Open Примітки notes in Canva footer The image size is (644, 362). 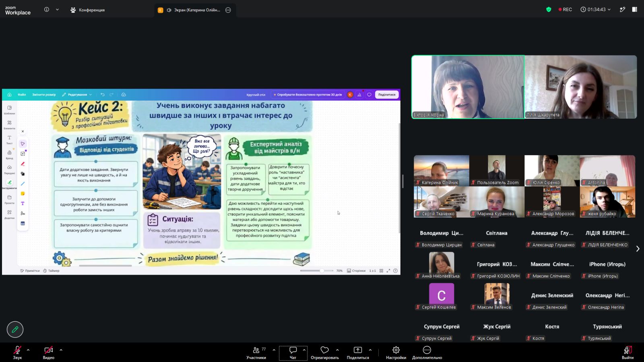coord(30,271)
